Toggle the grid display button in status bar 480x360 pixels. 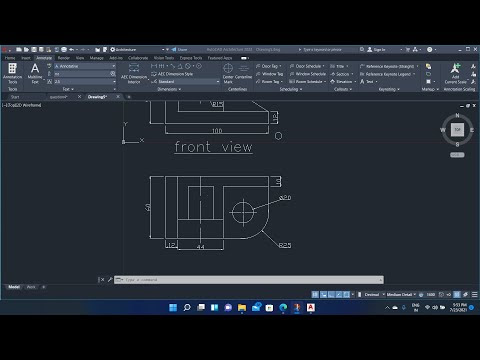pyautogui.click(x=315, y=294)
